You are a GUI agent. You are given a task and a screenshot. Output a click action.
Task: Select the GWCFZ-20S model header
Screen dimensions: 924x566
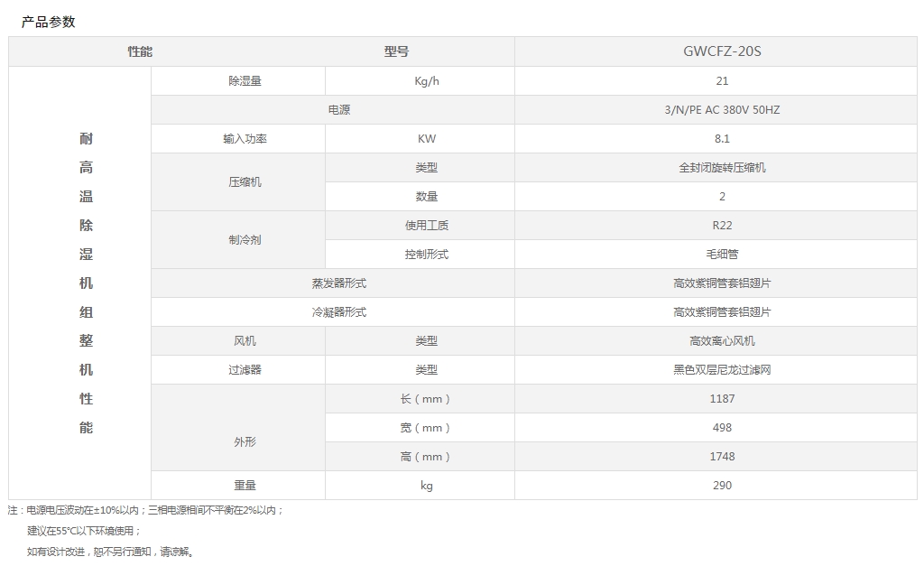pyautogui.click(x=722, y=51)
